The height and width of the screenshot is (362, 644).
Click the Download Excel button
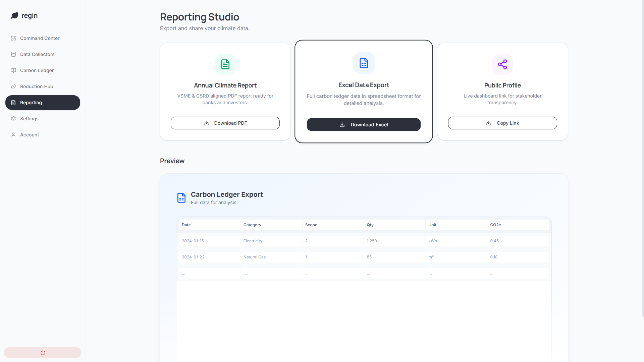pyautogui.click(x=364, y=125)
